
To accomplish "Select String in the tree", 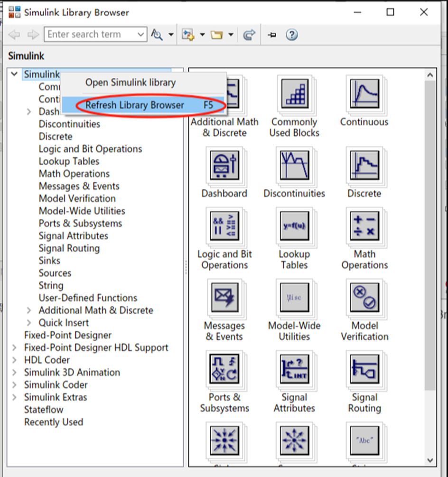I will [x=51, y=286].
